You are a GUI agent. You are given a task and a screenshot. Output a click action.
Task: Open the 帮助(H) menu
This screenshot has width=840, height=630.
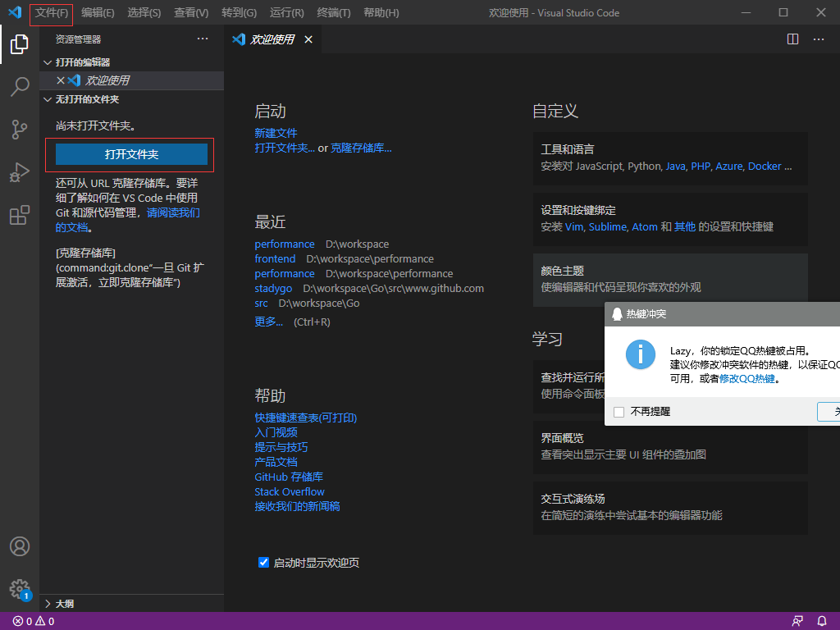tap(381, 13)
